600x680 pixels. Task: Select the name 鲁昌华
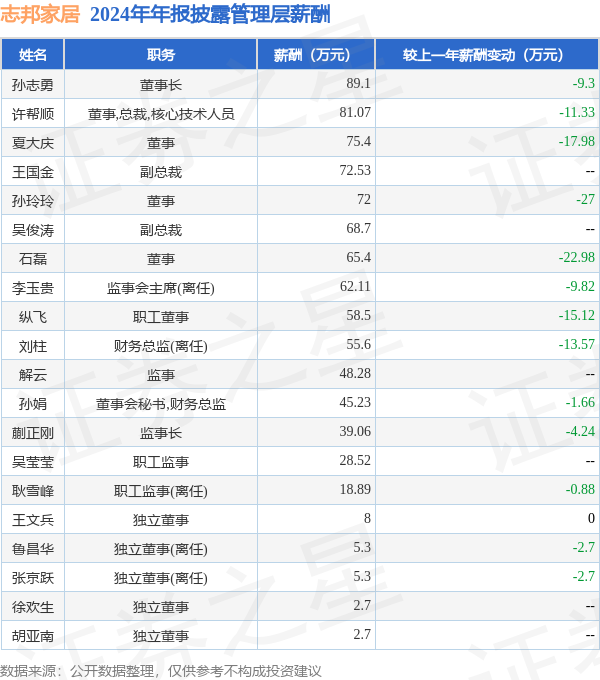coord(33,549)
